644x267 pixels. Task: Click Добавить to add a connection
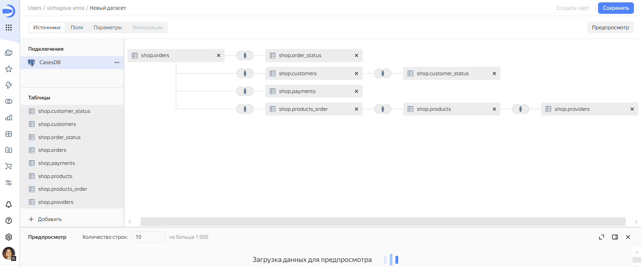tap(45, 219)
